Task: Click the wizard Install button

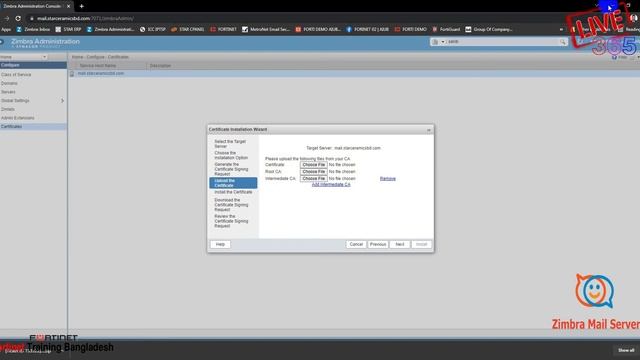Action: pyautogui.click(x=421, y=244)
